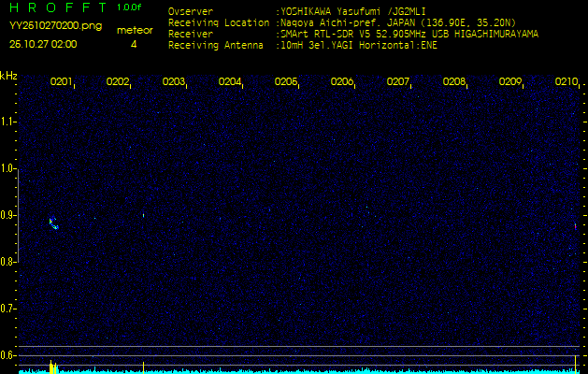Click the version text 1.0.0f
Viewport: 588px width, 374px height.
tap(129, 7)
